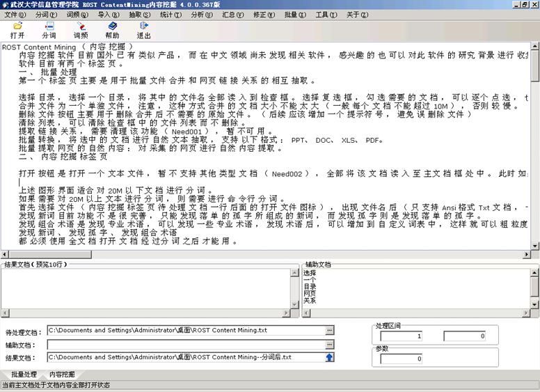Open the 批量 menu

click(x=295, y=15)
